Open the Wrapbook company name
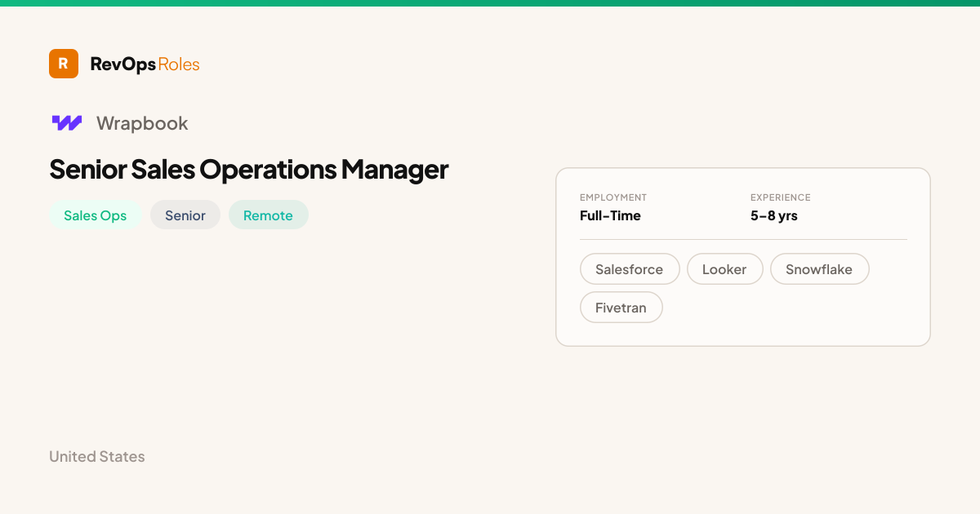 pyautogui.click(x=142, y=123)
